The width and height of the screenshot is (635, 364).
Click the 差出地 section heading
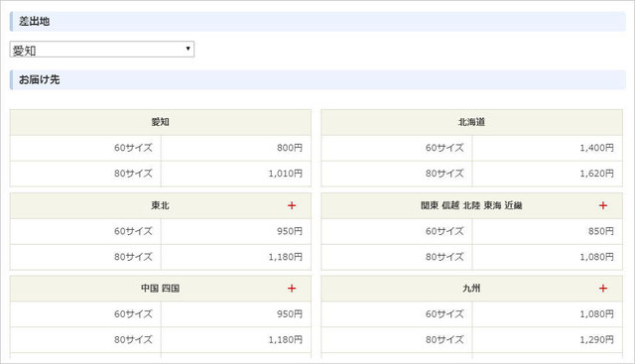click(x=34, y=22)
